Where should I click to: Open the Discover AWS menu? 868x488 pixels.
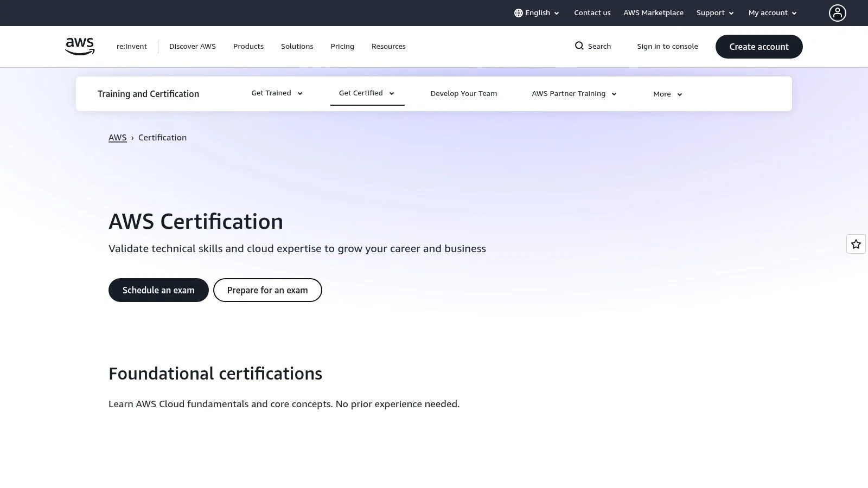tap(193, 47)
